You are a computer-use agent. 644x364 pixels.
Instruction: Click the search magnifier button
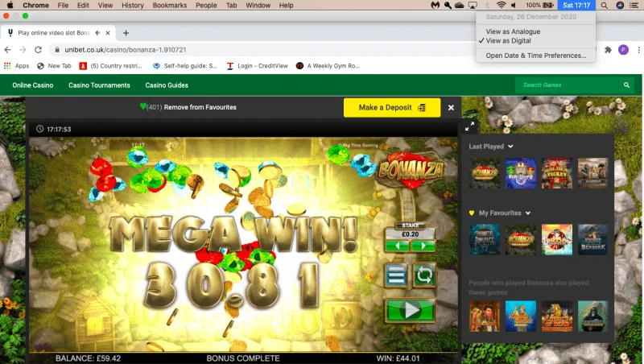pyautogui.click(x=626, y=85)
